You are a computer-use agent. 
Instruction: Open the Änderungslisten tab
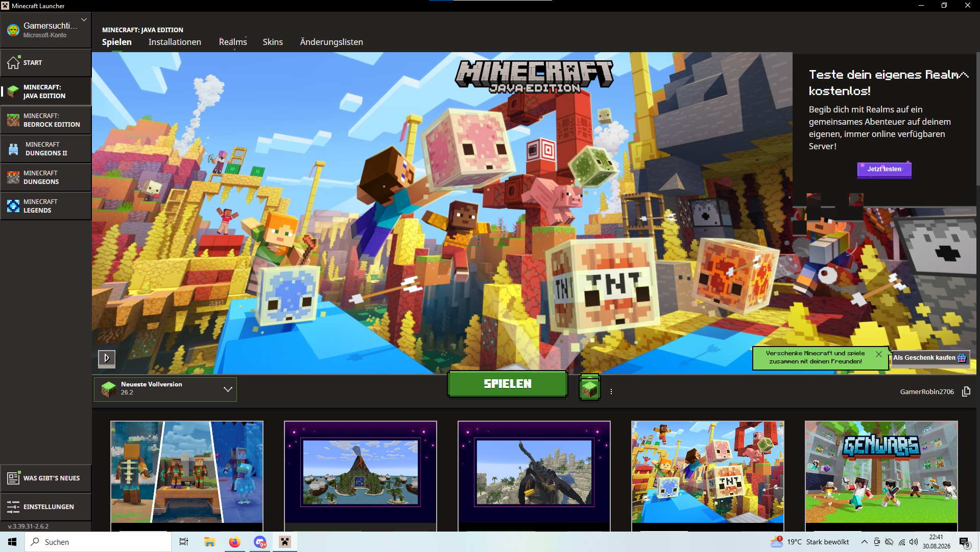coord(331,42)
